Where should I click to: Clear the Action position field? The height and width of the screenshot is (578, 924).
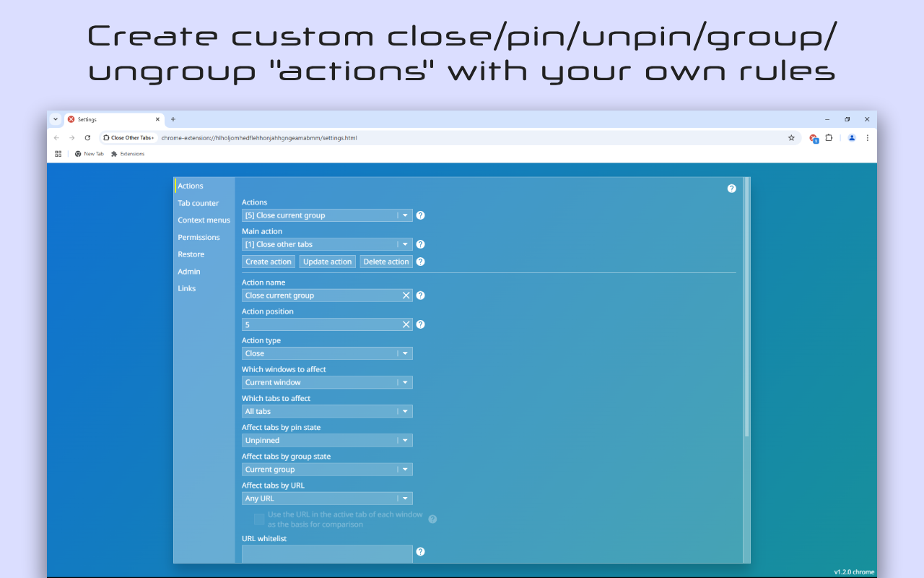coord(406,324)
